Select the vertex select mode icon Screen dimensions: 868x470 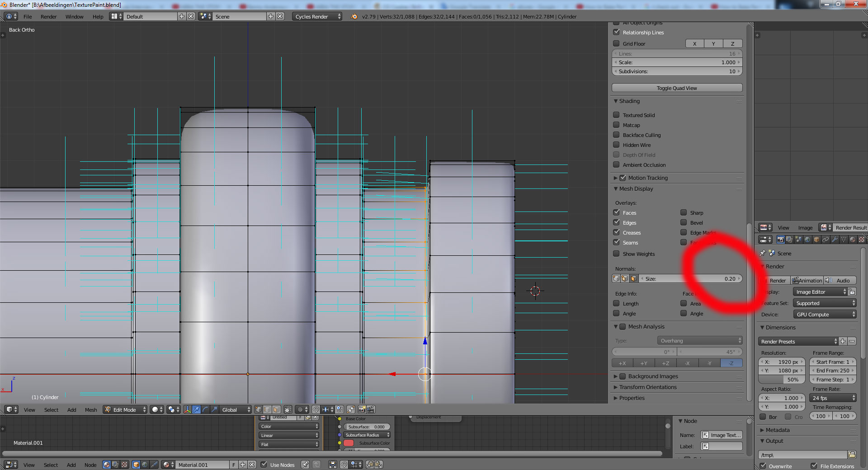[258, 409]
